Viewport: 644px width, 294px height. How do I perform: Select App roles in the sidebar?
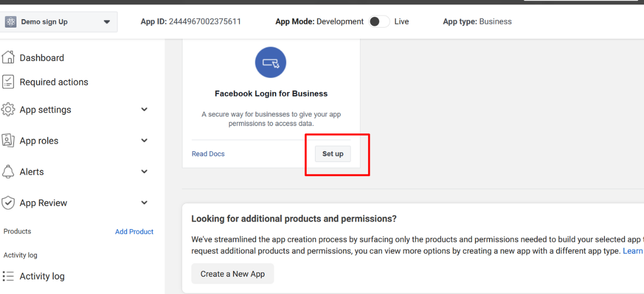(x=39, y=141)
